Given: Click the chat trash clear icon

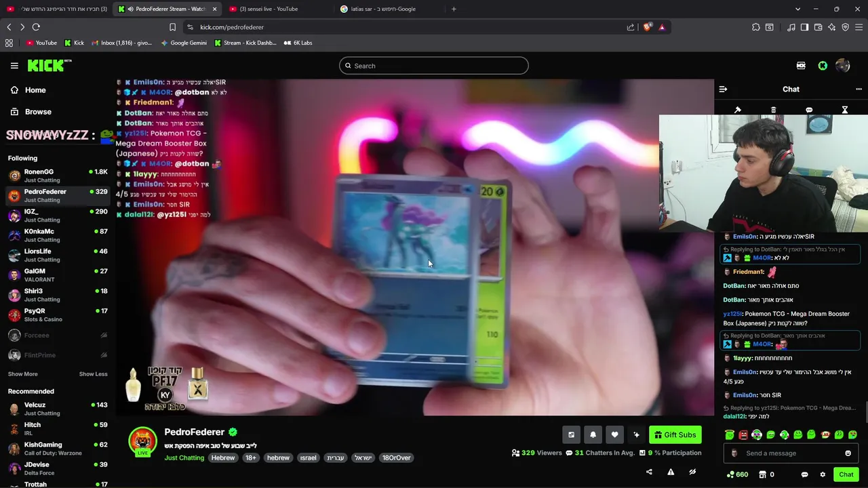Looking at the screenshot, I should coord(773,110).
